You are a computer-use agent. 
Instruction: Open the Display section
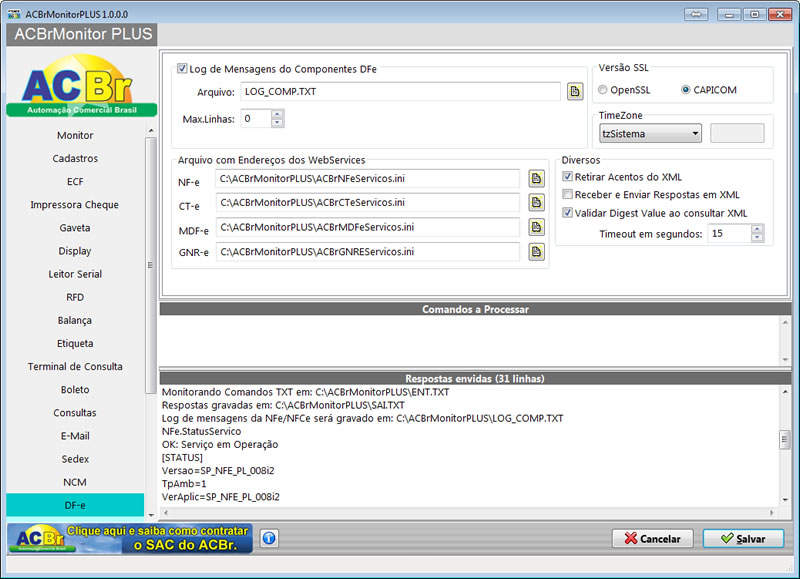coord(75,251)
